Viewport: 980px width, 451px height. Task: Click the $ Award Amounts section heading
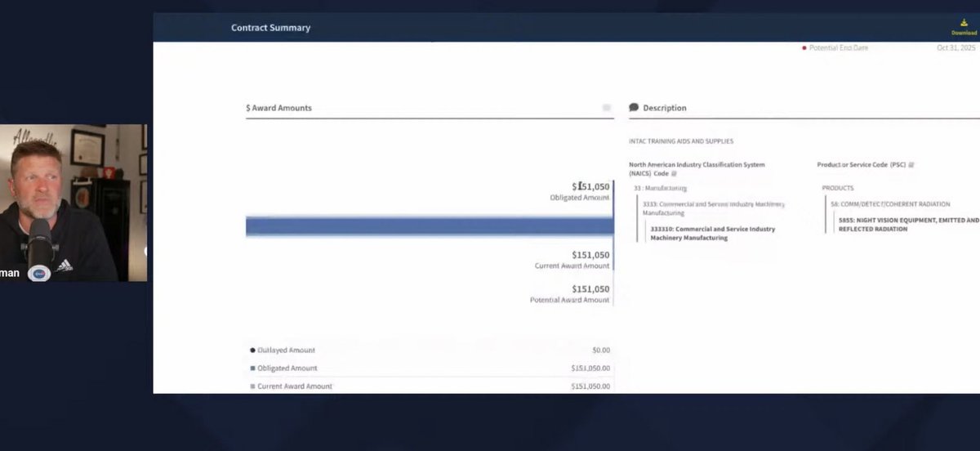278,108
